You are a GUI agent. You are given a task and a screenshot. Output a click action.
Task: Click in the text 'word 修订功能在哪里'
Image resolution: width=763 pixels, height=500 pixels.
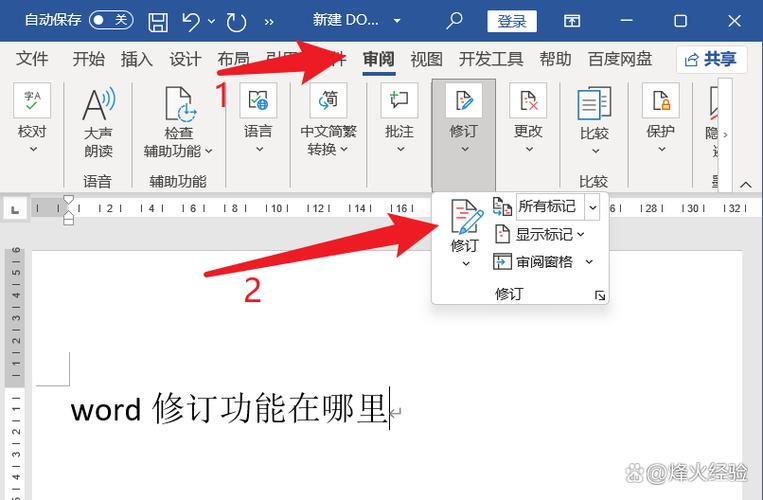229,409
